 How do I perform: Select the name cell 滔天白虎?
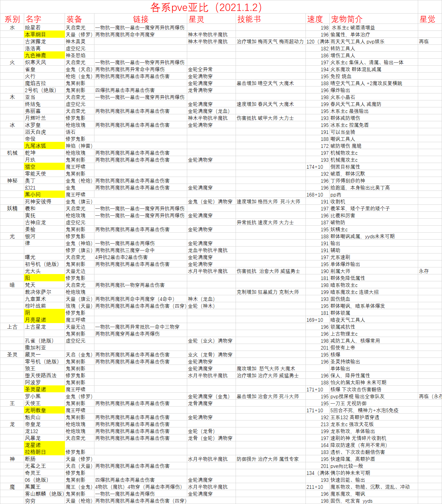pos(44,132)
